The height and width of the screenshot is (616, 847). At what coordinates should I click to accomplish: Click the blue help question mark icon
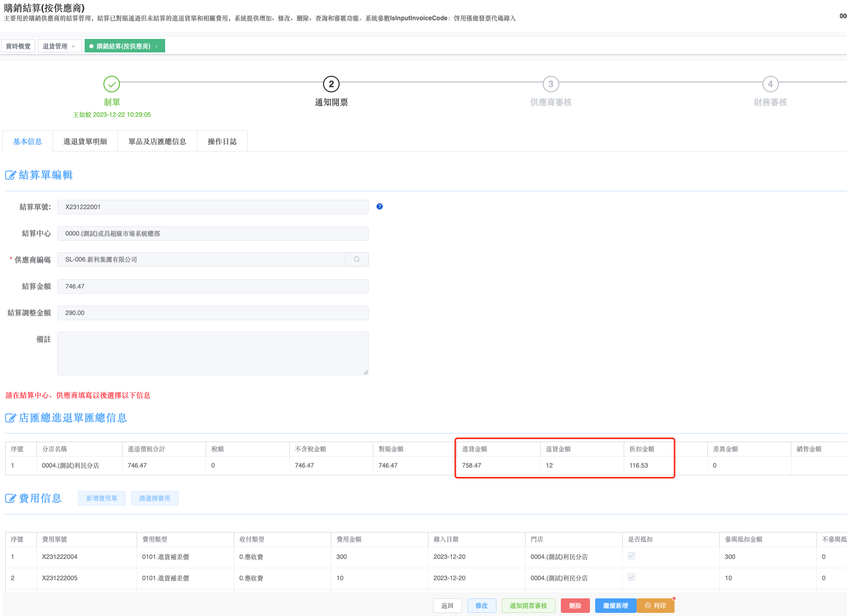[380, 207]
